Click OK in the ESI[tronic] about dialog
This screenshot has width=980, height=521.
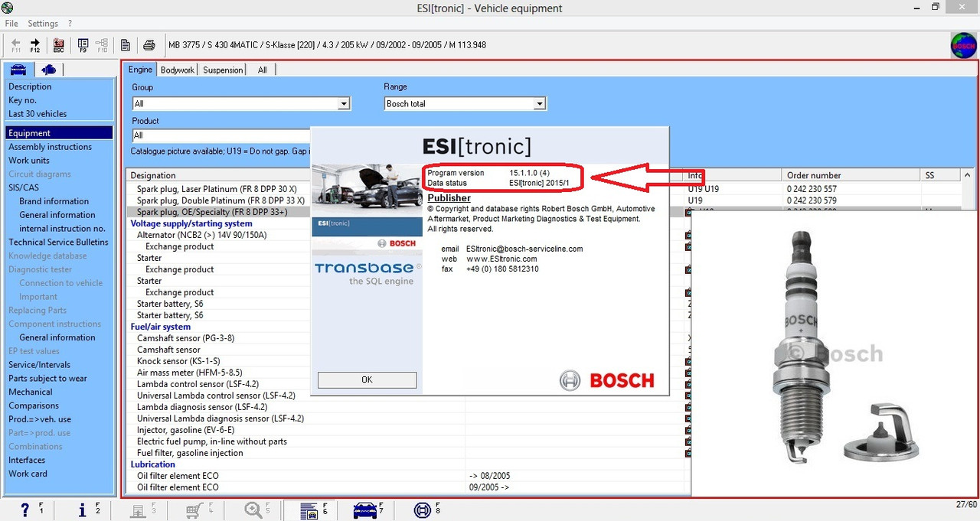click(367, 379)
